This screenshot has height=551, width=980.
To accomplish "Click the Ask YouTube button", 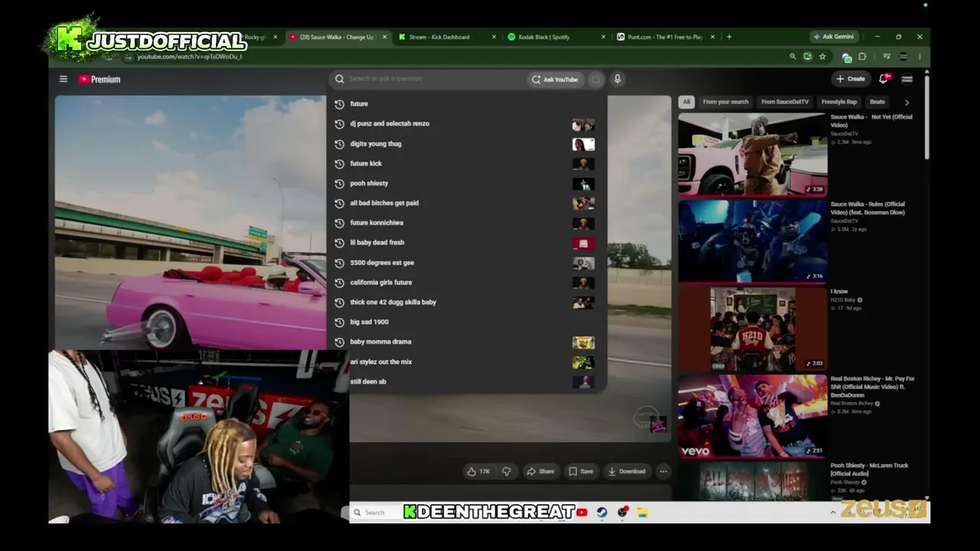I will click(x=555, y=79).
